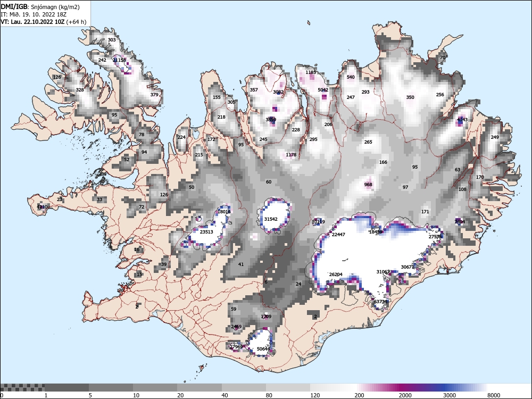This screenshot has width=532, height=399.
Task: Click the valid time line 'VT: Lau. 22.10.2022 10Z'
Action: coord(33,22)
